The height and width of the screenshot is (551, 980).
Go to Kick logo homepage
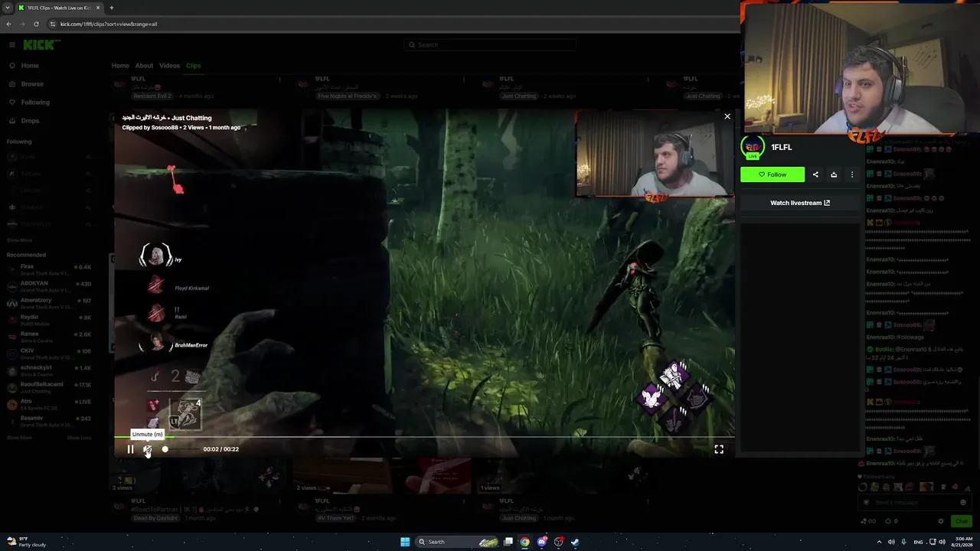(41, 45)
